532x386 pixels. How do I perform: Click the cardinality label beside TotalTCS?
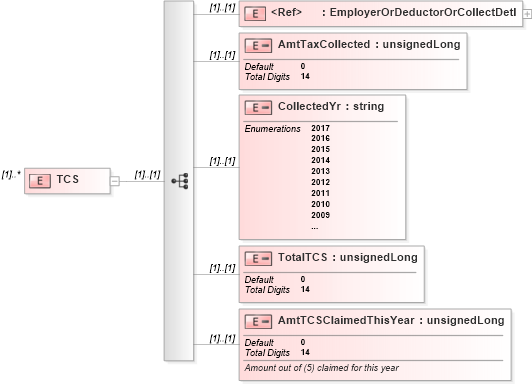click(x=222, y=268)
